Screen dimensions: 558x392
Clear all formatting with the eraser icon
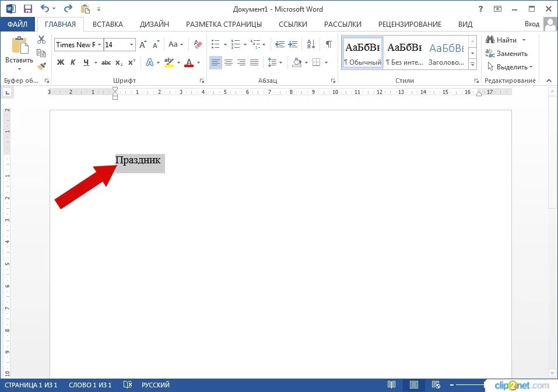[198, 44]
